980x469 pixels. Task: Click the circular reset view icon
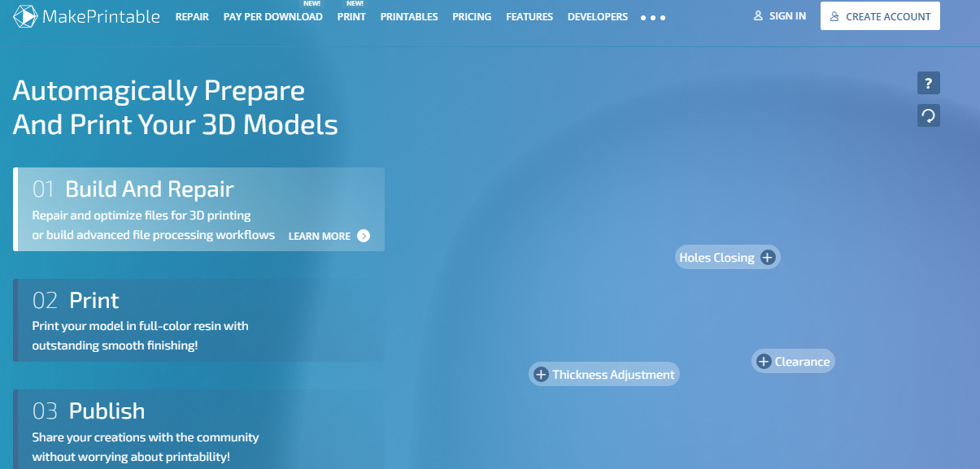tap(928, 115)
